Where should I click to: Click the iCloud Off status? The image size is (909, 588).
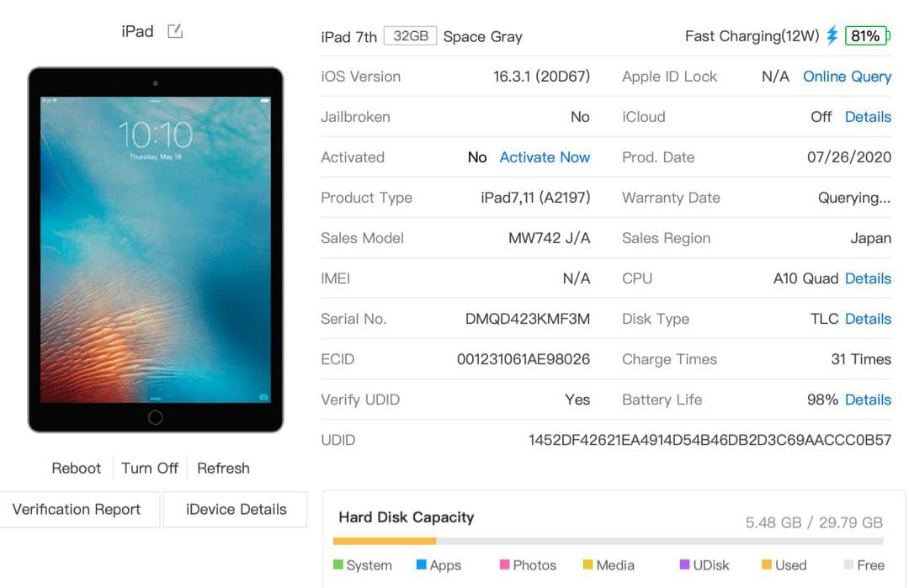coord(821,117)
